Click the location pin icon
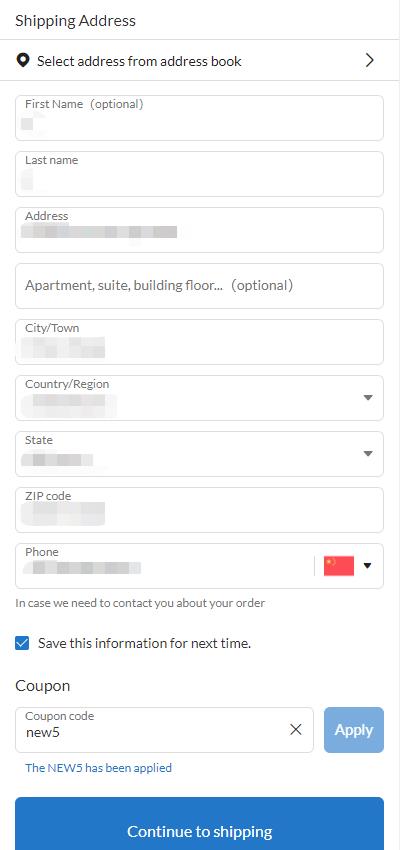The width and height of the screenshot is (400, 850). click(x=22, y=60)
